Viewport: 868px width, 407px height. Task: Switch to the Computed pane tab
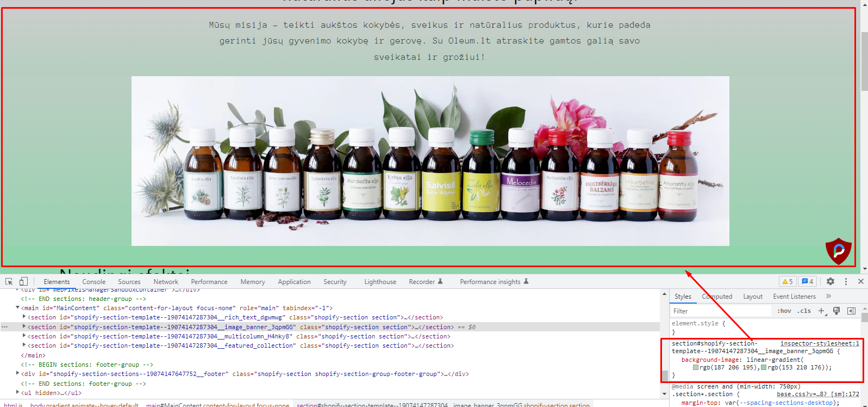point(717,296)
